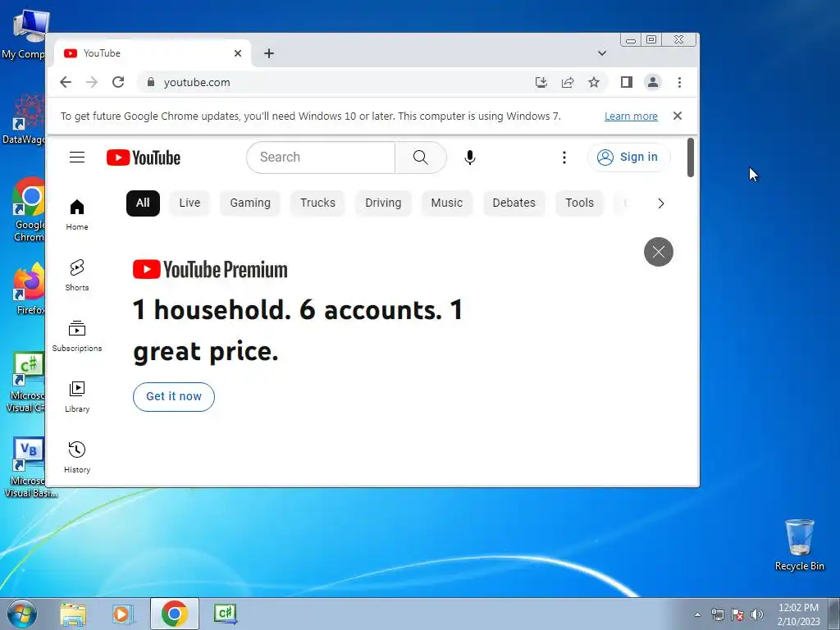Image resolution: width=840 pixels, height=630 pixels.
Task: Go to Home in sidebar
Action: [77, 214]
